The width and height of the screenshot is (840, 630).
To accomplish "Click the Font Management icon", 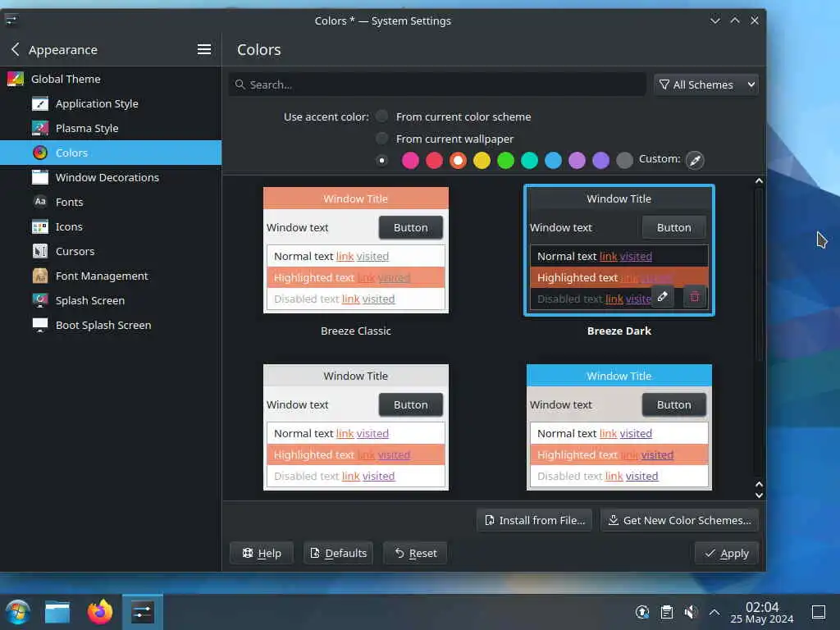I will 40,276.
